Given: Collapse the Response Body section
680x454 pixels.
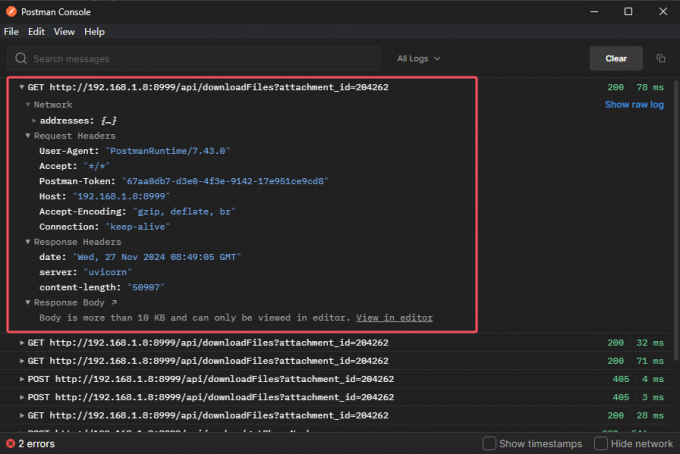Looking at the screenshot, I should coord(28,302).
